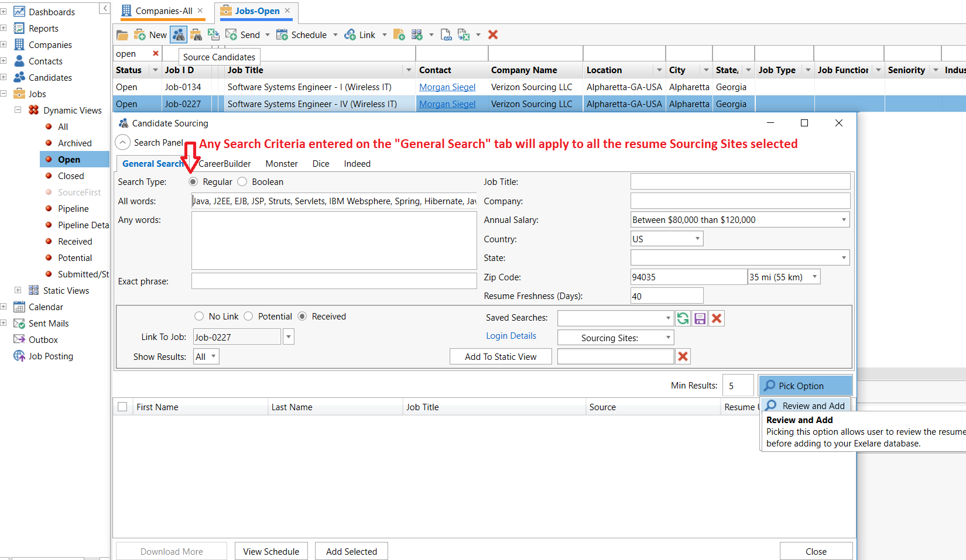Open the 35 mi radius dropdown
Screen dimensions: 966x560
tap(814, 277)
